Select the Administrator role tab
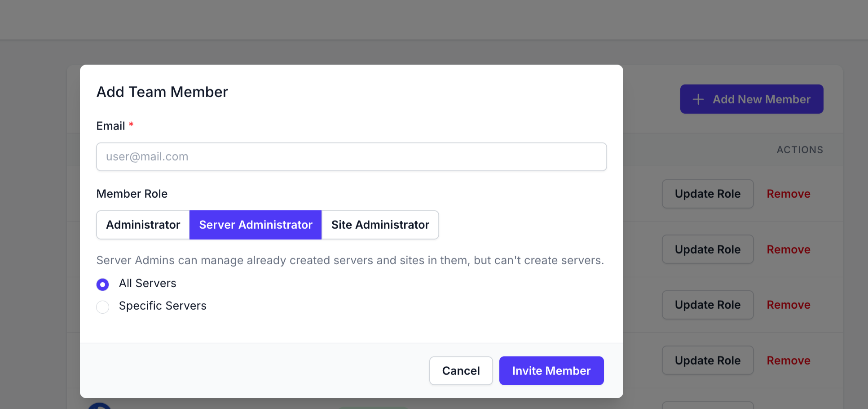The width and height of the screenshot is (868, 409). click(143, 225)
